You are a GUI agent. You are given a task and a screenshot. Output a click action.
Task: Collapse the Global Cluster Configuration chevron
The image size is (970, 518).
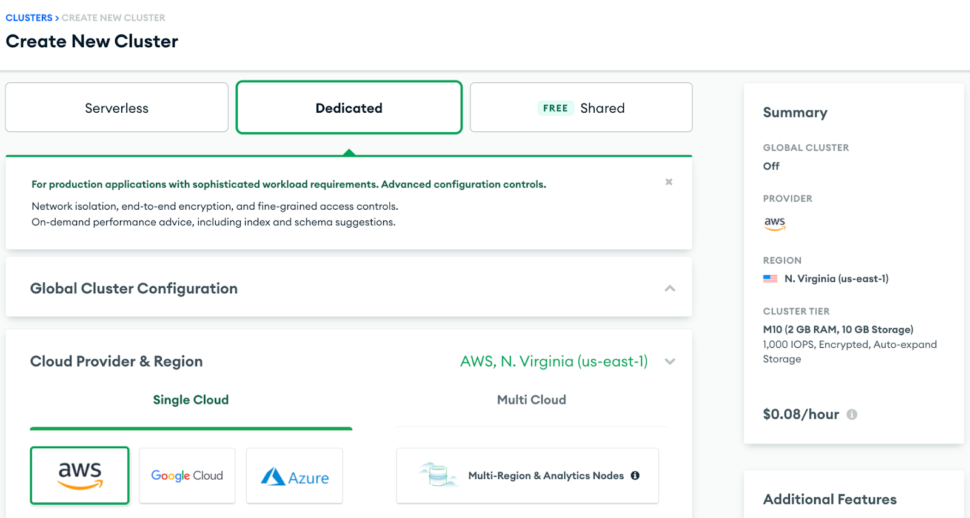pyautogui.click(x=670, y=288)
